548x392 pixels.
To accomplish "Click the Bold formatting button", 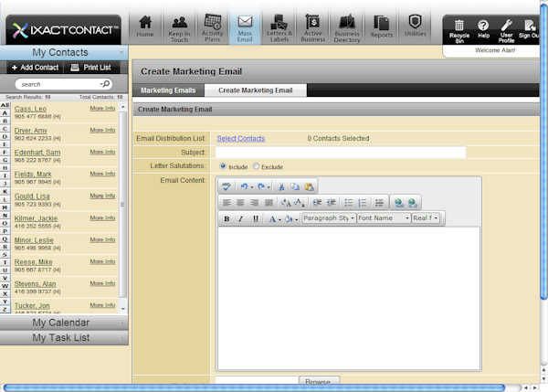I will click(227, 219).
